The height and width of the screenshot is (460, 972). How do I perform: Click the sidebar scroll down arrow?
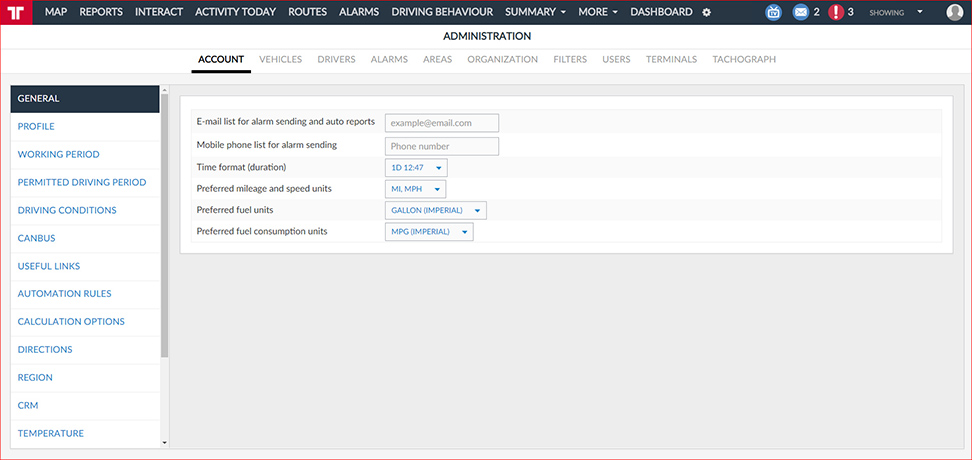pos(165,441)
